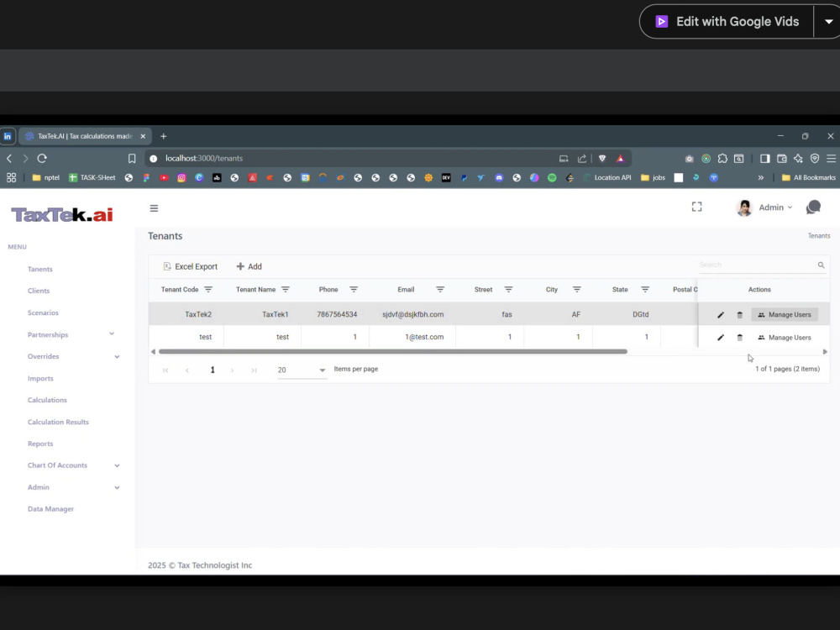Go back in browser history
This screenshot has height=630, width=840.
(9, 158)
